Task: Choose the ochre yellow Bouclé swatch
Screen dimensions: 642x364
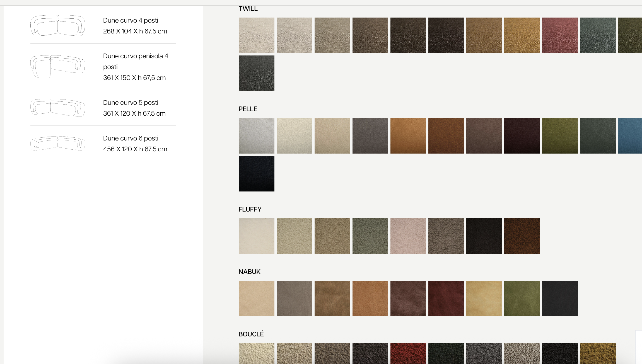Action: coord(598,353)
